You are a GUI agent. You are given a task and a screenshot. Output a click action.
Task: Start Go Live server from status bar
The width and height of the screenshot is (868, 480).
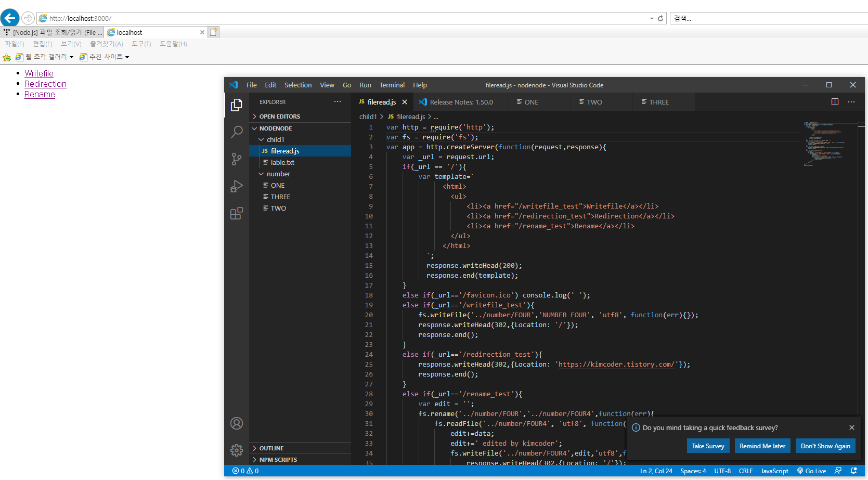pos(811,471)
